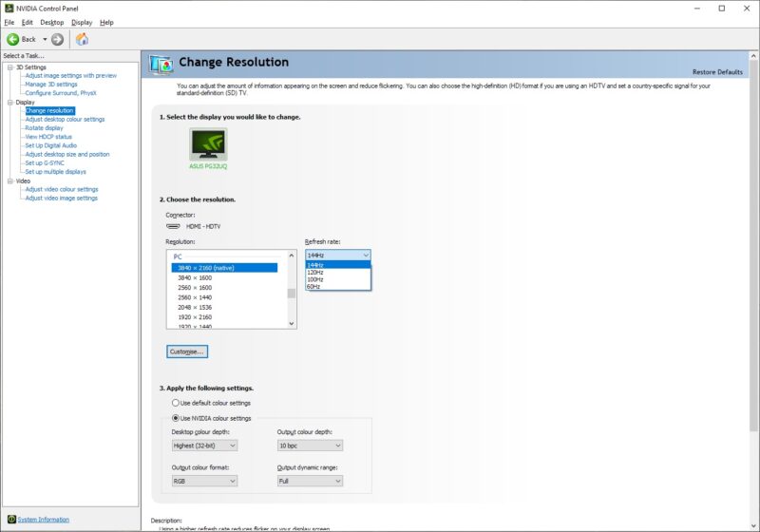Screen dimensions: 760x532
Task: Open the Output colour depth dropdown
Action: (309, 446)
